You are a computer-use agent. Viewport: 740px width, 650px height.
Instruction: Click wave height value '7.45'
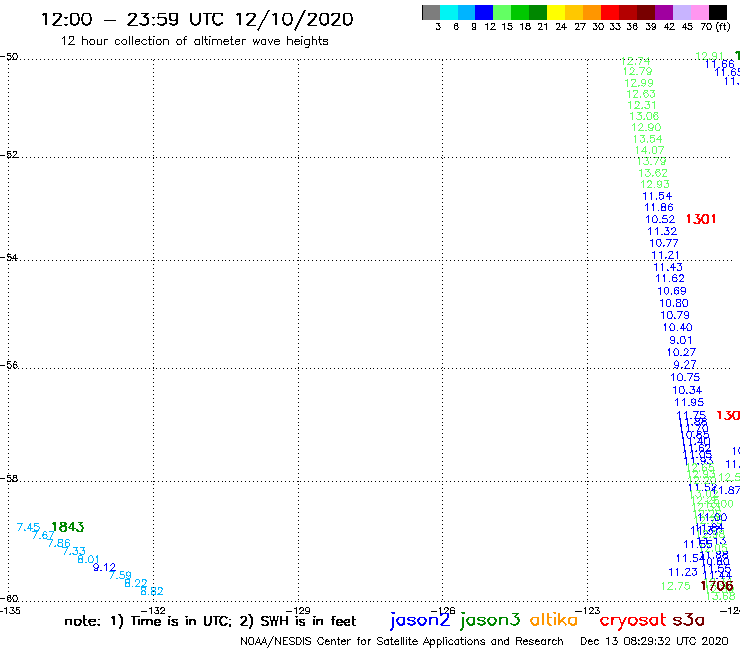point(28,527)
